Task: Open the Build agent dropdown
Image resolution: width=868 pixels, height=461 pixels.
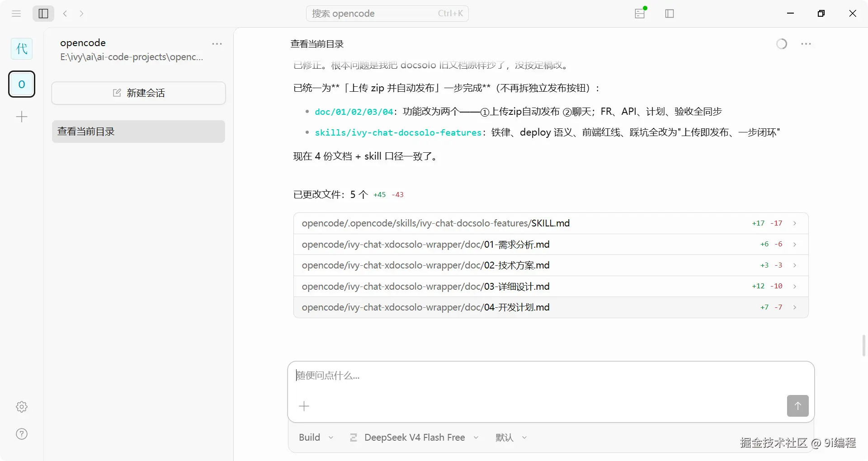Action: 316,437
